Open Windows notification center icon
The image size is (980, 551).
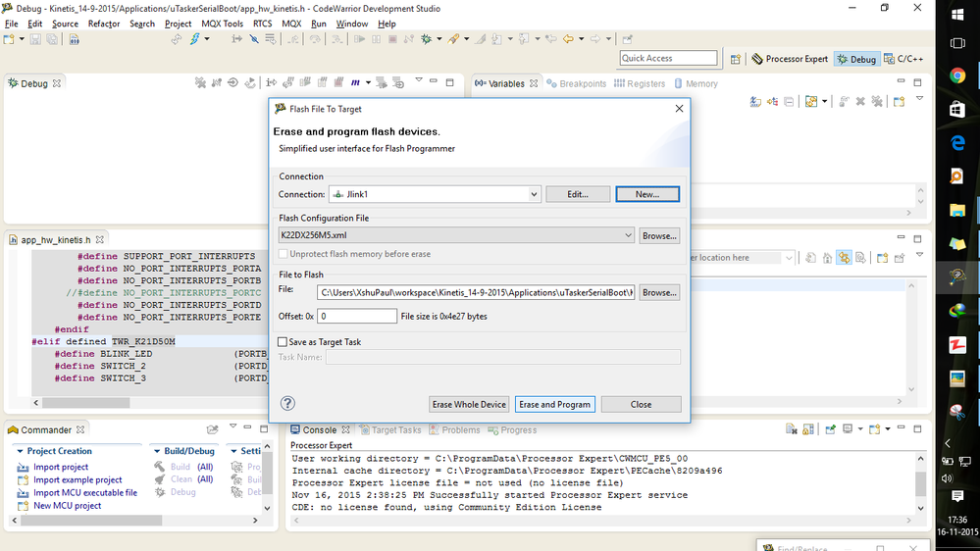coord(956,496)
